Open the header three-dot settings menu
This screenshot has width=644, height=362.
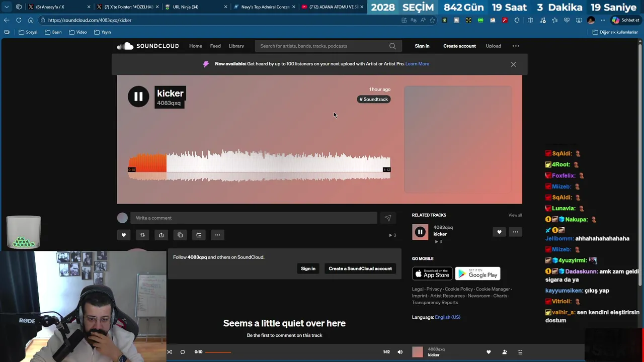[x=516, y=46]
